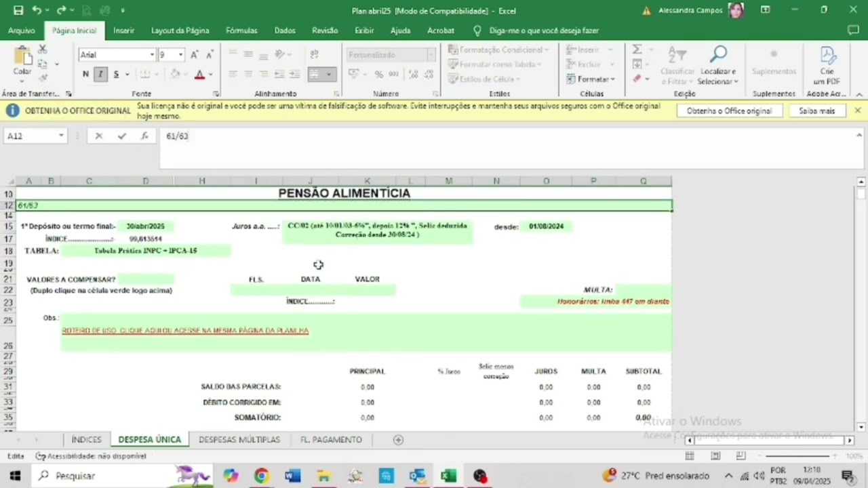
Task: Click the decrease indent icon
Action: click(279, 75)
